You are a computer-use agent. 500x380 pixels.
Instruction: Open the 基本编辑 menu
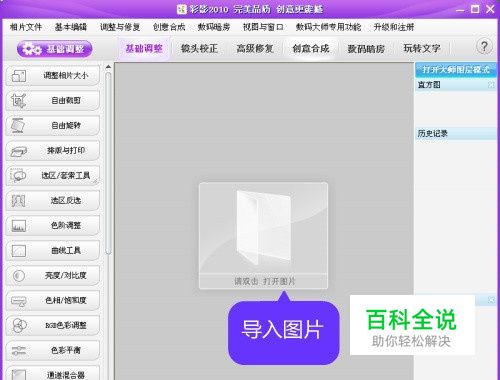tap(71, 27)
